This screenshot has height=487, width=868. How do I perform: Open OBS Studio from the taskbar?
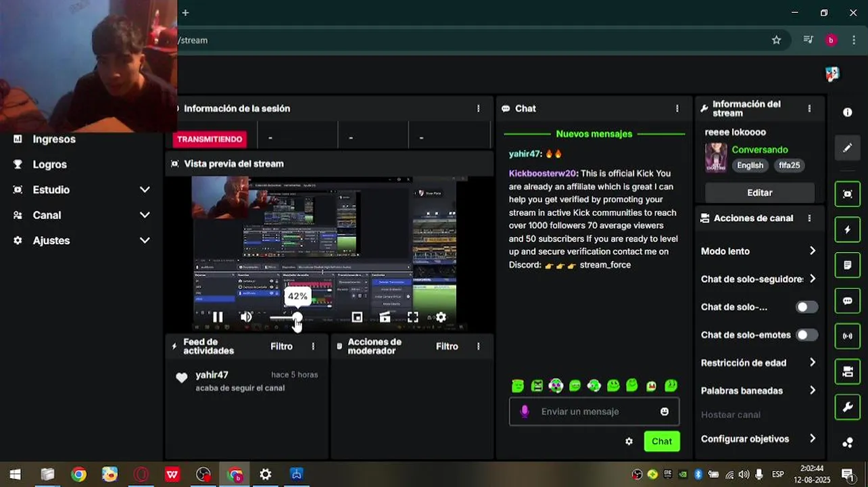[203, 474]
